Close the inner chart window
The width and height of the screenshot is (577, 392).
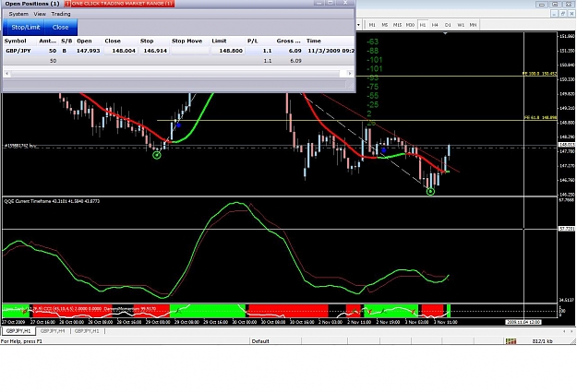click(x=571, y=14)
